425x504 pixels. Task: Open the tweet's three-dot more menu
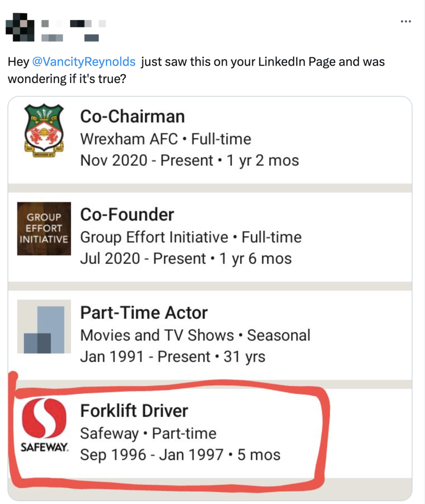click(x=406, y=21)
